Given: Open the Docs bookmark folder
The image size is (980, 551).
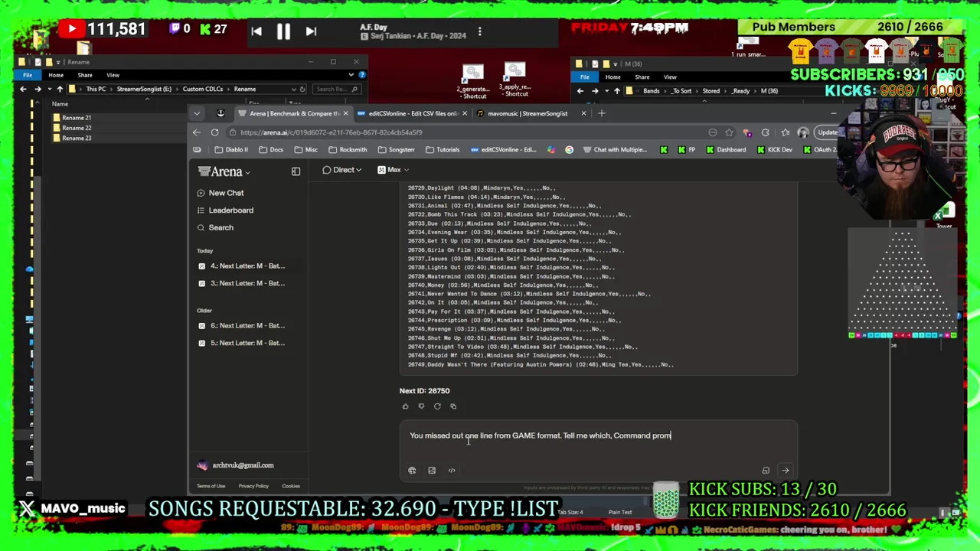Looking at the screenshot, I should coord(271,150).
